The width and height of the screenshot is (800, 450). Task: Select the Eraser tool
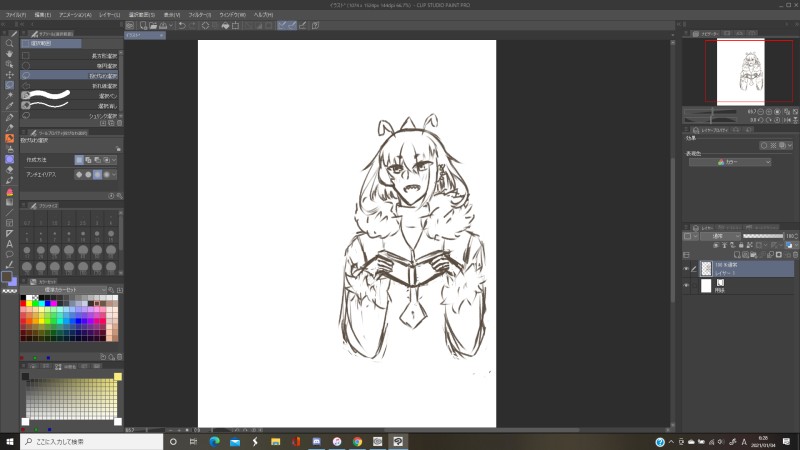[9, 170]
